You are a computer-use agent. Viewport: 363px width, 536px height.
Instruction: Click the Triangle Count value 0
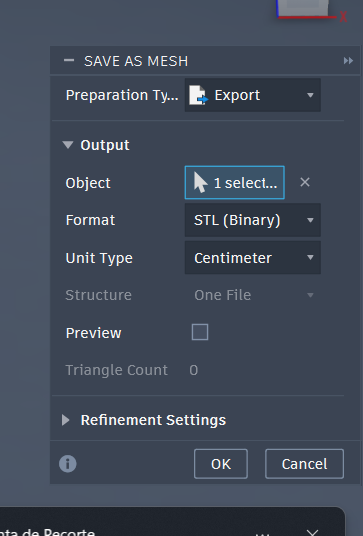pyautogui.click(x=193, y=370)
